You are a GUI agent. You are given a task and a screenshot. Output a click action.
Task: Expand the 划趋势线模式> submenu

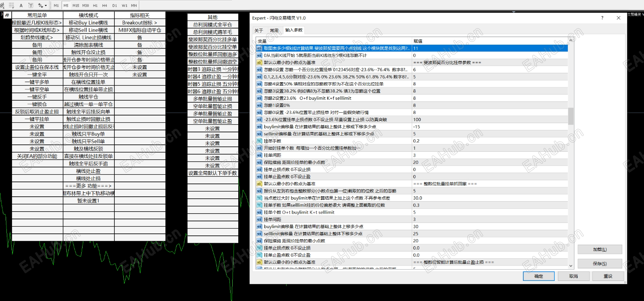(x=37, y=37)
